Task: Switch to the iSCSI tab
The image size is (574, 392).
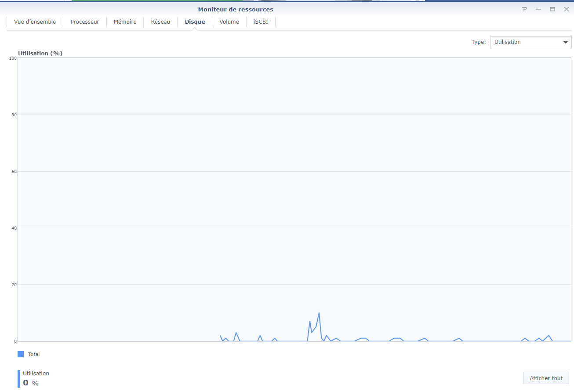Action: pyautogui.click(x=261, y=22)
